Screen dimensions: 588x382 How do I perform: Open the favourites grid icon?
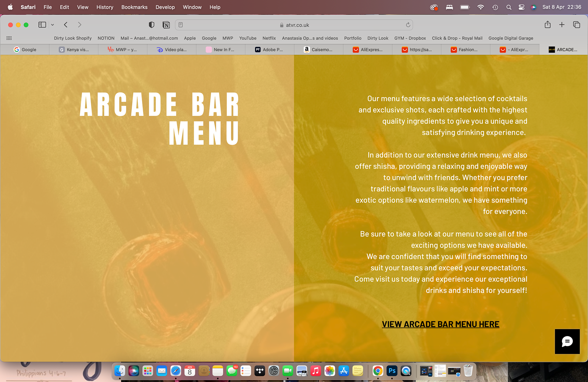pyautogui.click(x=9, y=38)
